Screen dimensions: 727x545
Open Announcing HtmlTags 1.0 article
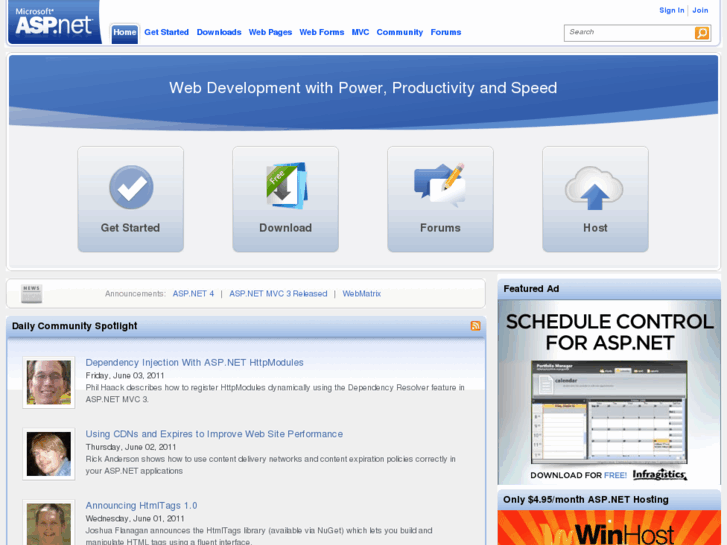(141, 505)
